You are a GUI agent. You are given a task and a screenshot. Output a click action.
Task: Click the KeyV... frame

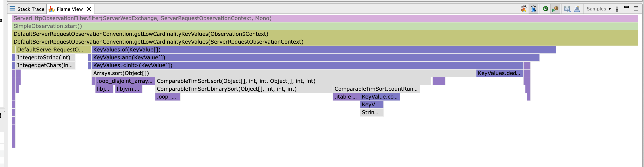[372, 105]
